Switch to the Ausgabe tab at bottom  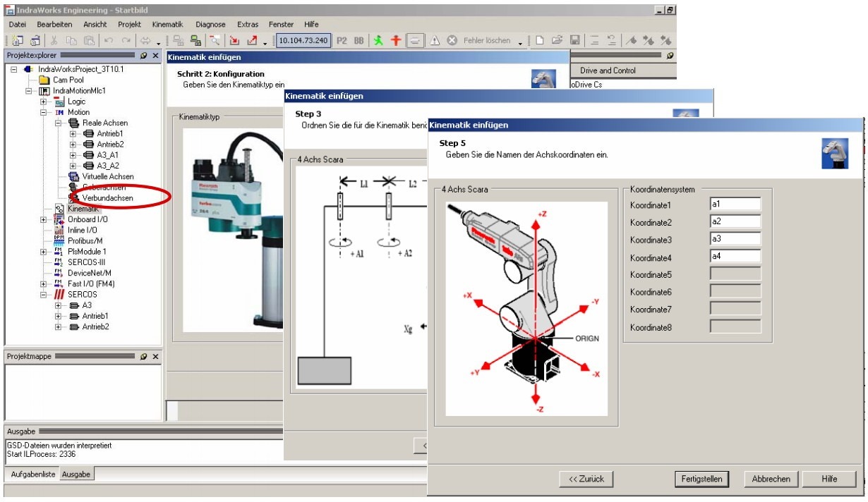[x=76, y=475]
